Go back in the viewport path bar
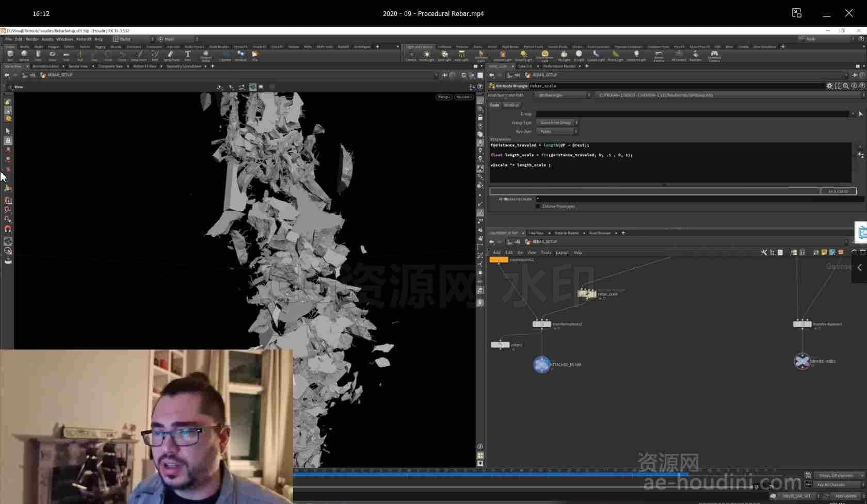The width and height of the screenshot is (867, 504). click(x=7, y=75)
